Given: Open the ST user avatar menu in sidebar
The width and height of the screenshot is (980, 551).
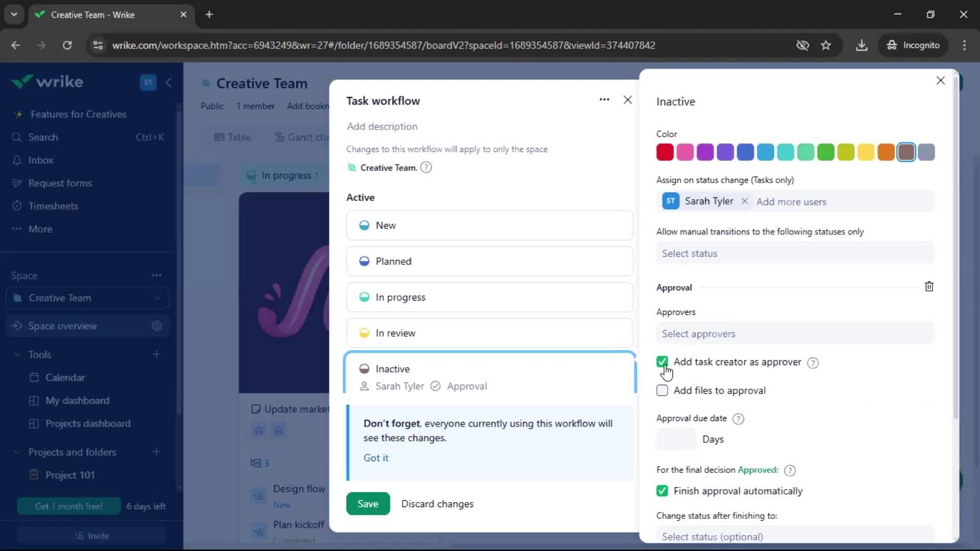Looking at the screenshot, I should coord(148,82).
